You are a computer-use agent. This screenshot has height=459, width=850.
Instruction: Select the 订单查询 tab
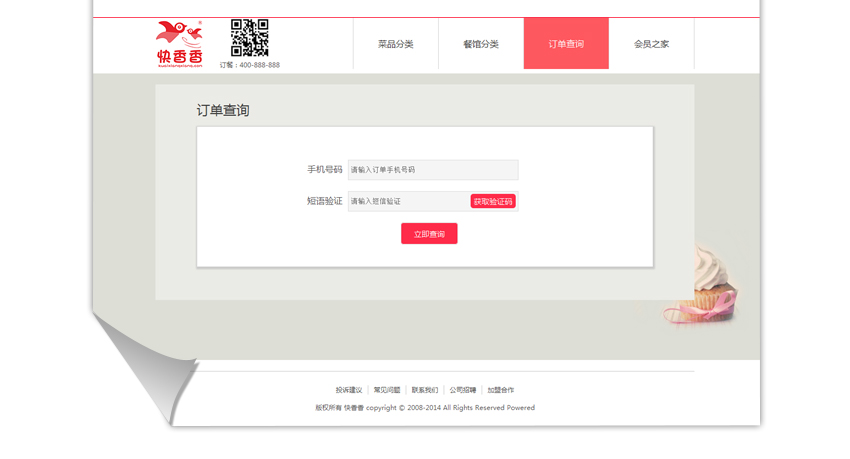(x=566, y=44)
